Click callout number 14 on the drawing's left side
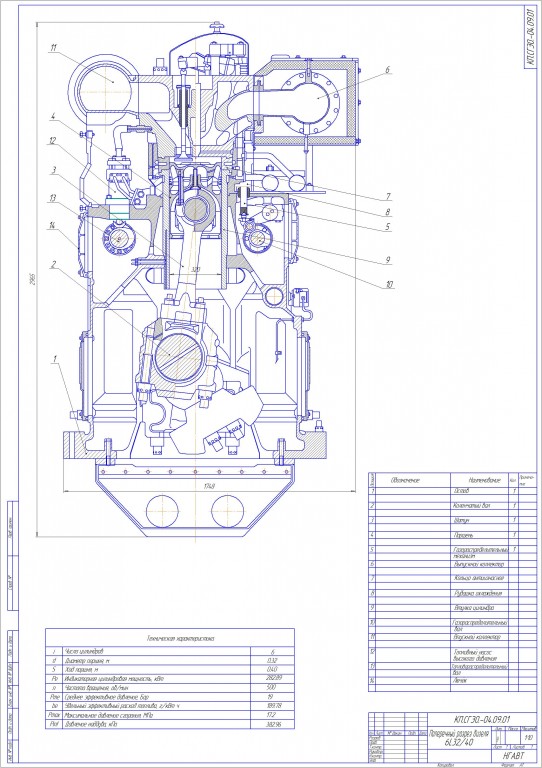The width and height of the screenshot is (542, 768). 52,226
